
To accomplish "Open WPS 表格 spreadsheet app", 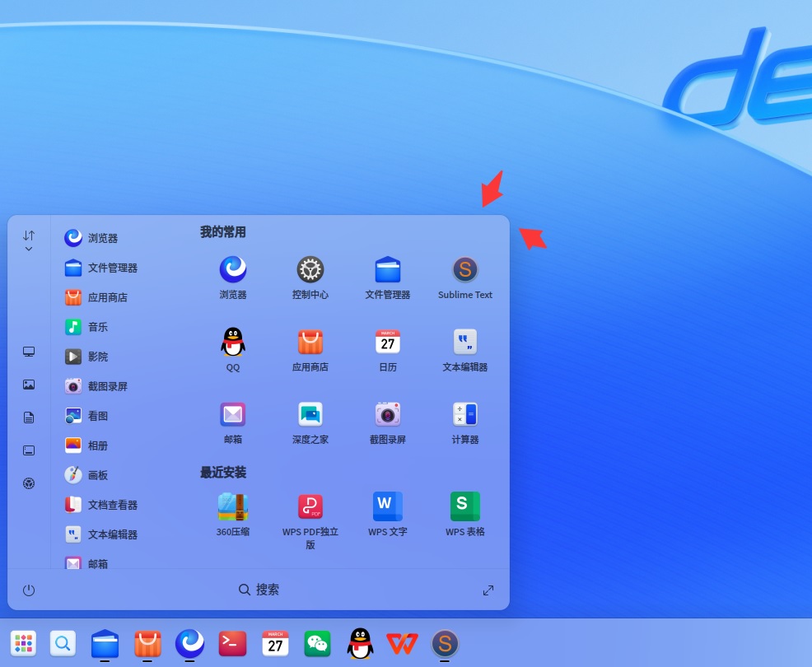I will (464, 514).
